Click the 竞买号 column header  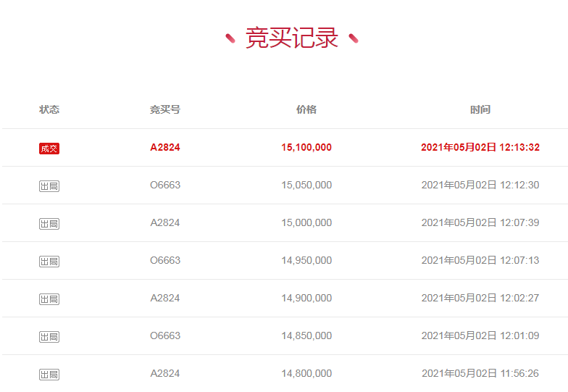click(x=165, y=110)
